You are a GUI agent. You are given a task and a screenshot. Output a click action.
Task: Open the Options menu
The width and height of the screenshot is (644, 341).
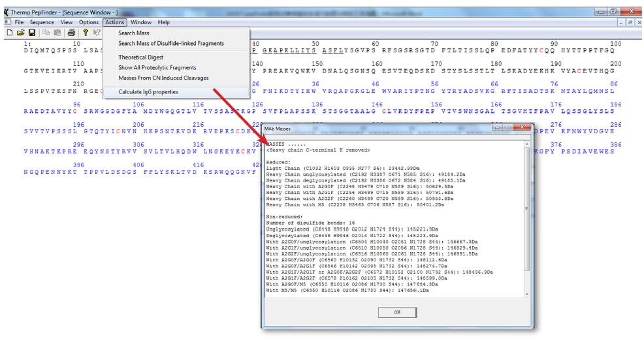(89, 22)
